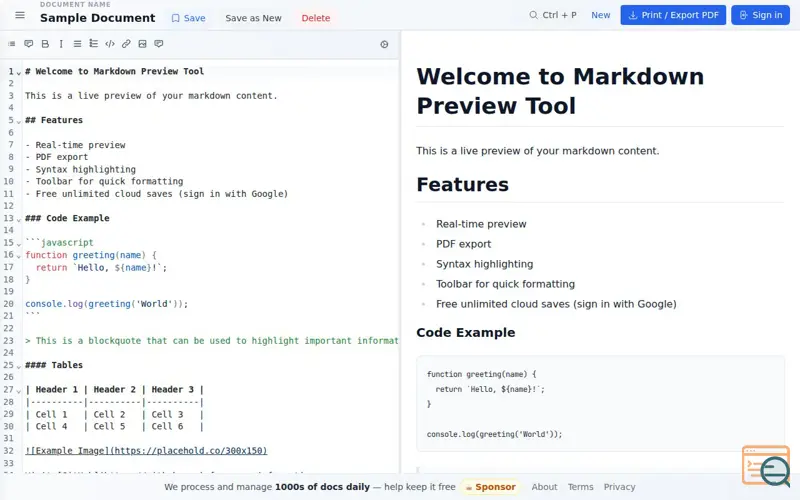Open the About page
The image size is (800, 500).
(x=544, y=487)
